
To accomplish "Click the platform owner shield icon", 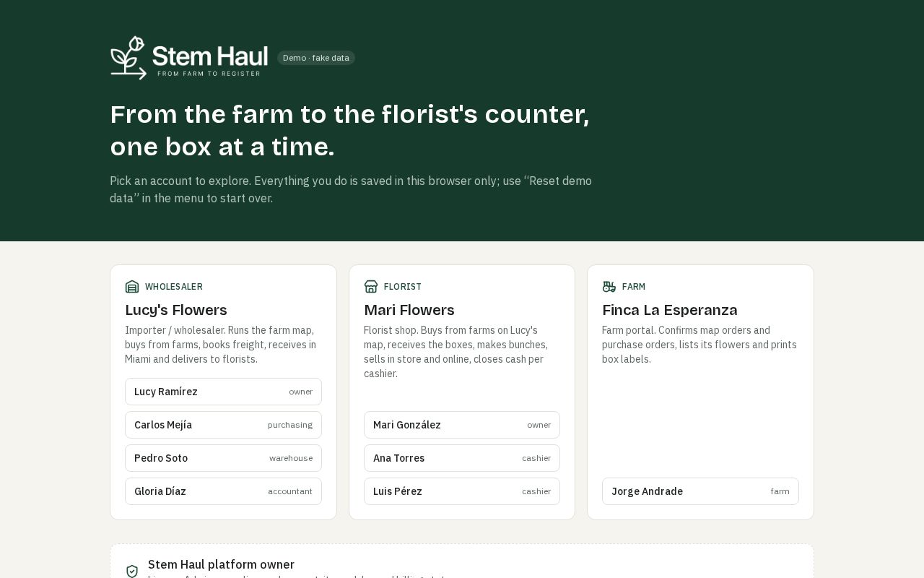I will tap(132, 571).
